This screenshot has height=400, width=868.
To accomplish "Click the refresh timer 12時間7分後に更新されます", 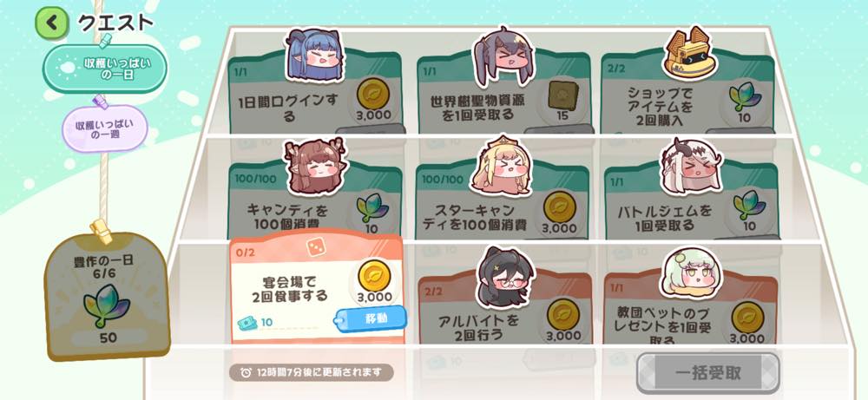I will click(x=311, y=372).
